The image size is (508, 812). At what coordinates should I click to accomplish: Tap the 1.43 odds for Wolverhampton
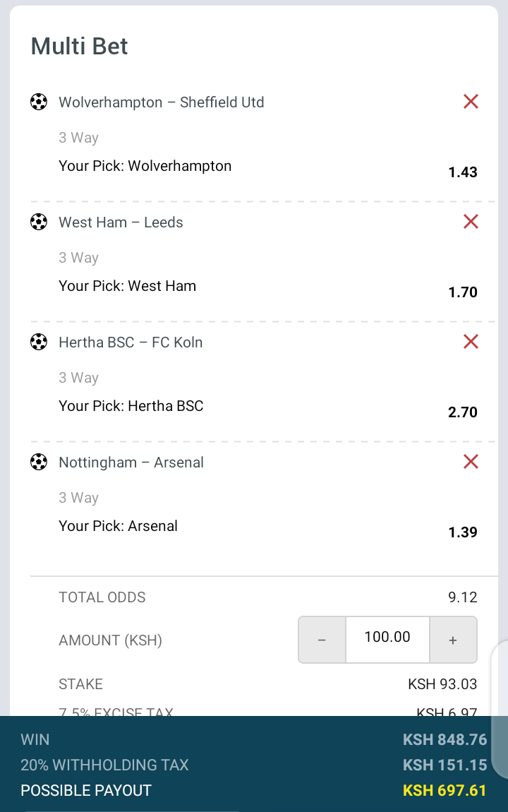(x=463, y=172)
